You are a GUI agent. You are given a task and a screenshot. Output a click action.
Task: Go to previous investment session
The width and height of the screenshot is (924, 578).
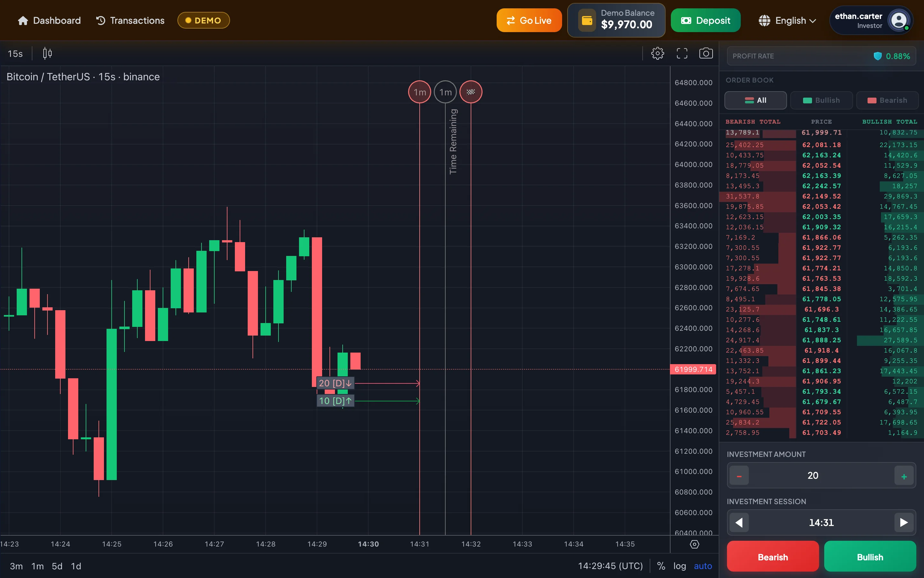739,522
